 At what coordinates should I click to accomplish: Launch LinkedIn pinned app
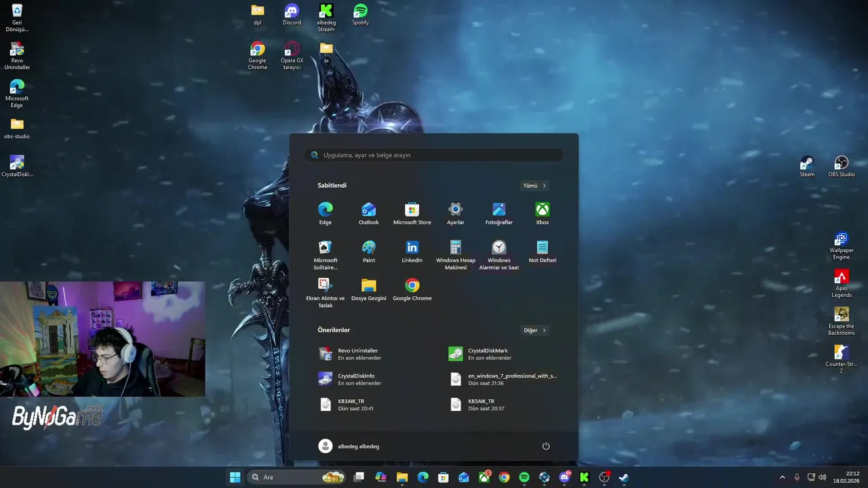coord(412,251)
